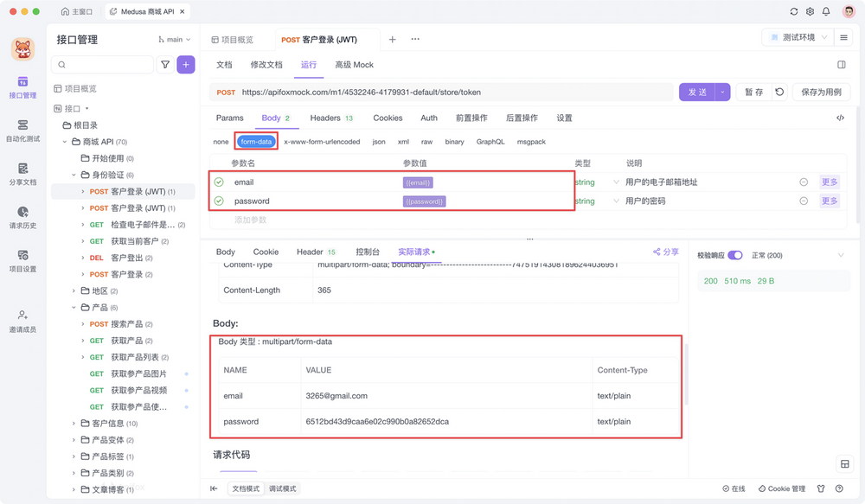
Task: Open the 发送 button dropdown arrow
Action: pyautogui.click(x=723, y=93)
